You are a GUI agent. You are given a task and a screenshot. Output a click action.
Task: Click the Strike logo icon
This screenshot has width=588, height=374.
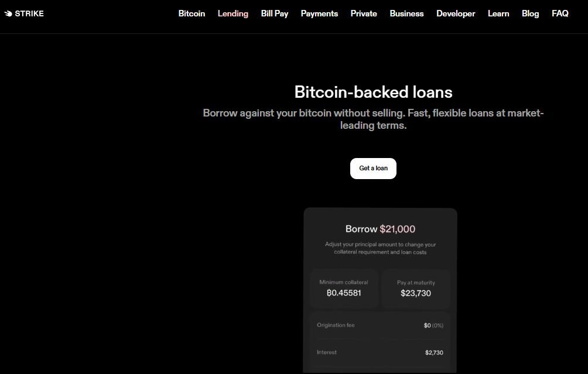tap(8, 13)
